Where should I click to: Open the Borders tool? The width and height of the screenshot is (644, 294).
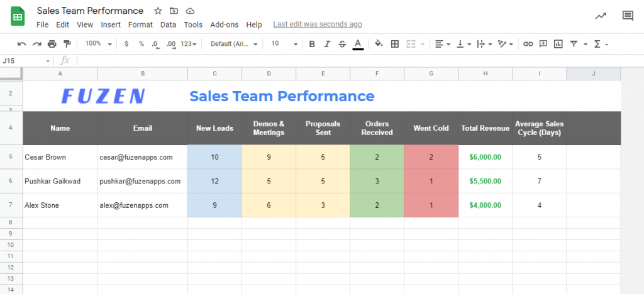coord(395,44)
